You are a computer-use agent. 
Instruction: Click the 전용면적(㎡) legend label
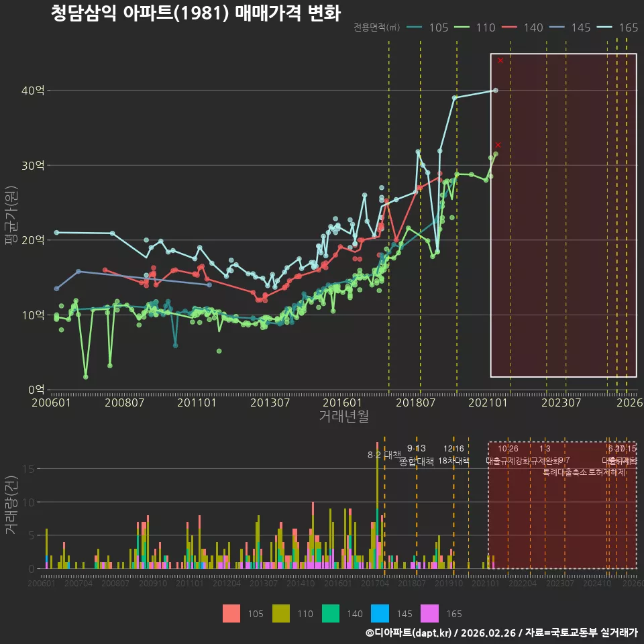(x=376, y=28)
